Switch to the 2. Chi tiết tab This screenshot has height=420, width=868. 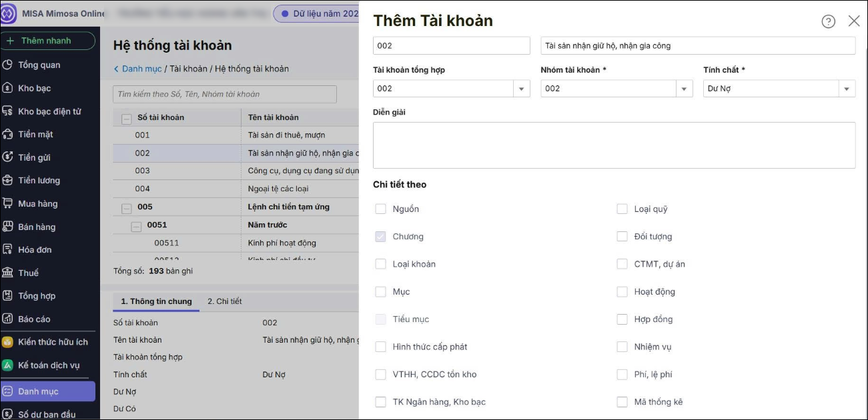[224, 301]
